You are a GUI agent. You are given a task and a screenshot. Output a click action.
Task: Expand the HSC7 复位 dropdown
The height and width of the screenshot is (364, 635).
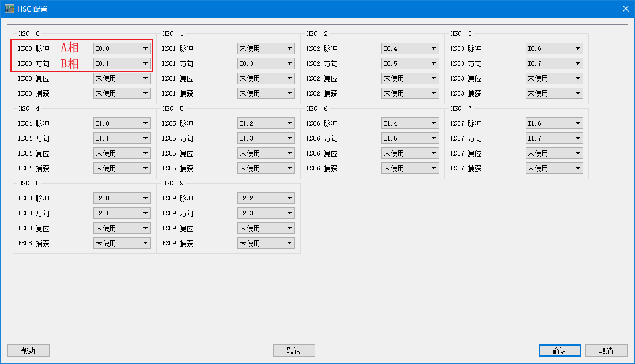[x=554, y=153]
